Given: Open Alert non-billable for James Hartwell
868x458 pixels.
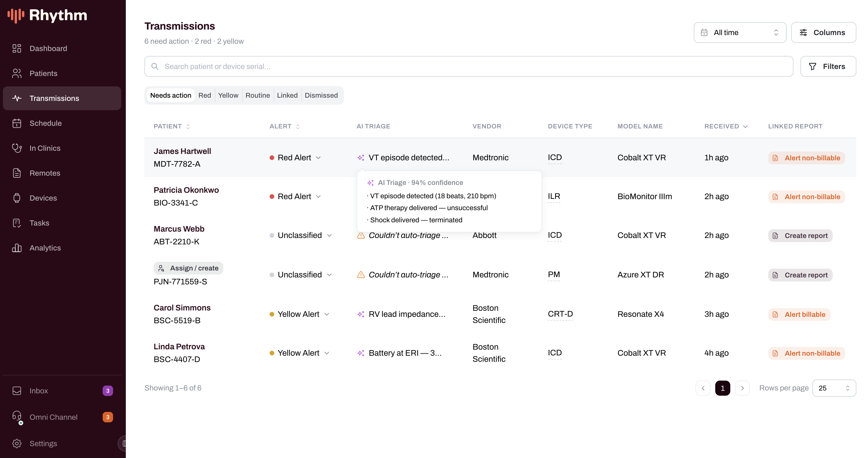Looking at the screenshot, I should pos(806,158).
